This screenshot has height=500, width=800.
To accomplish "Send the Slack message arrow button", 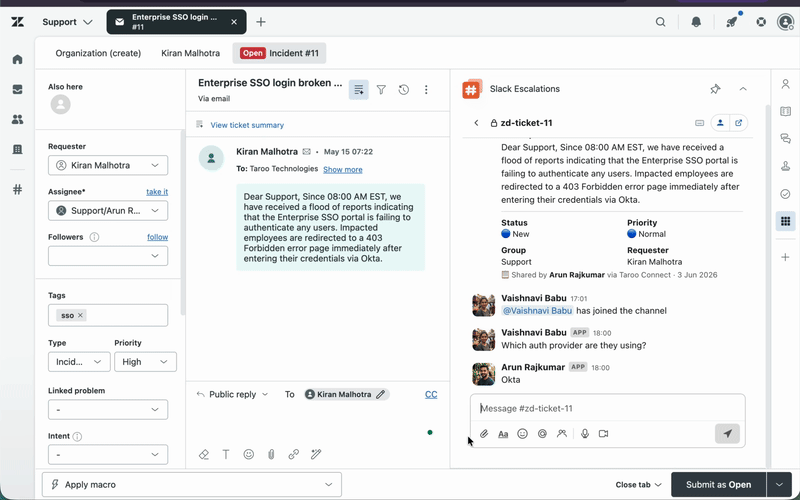I will point(727,434).
